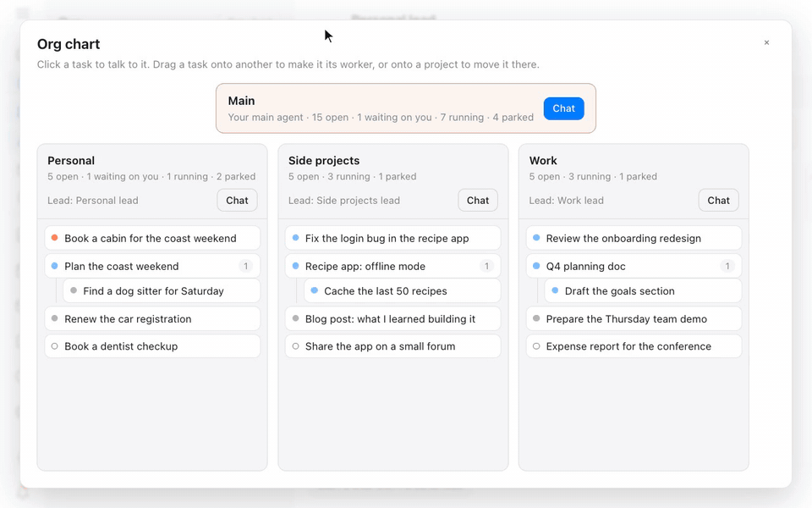Click the blue status dot on 'Draft the goals section'

pos(555,290)
